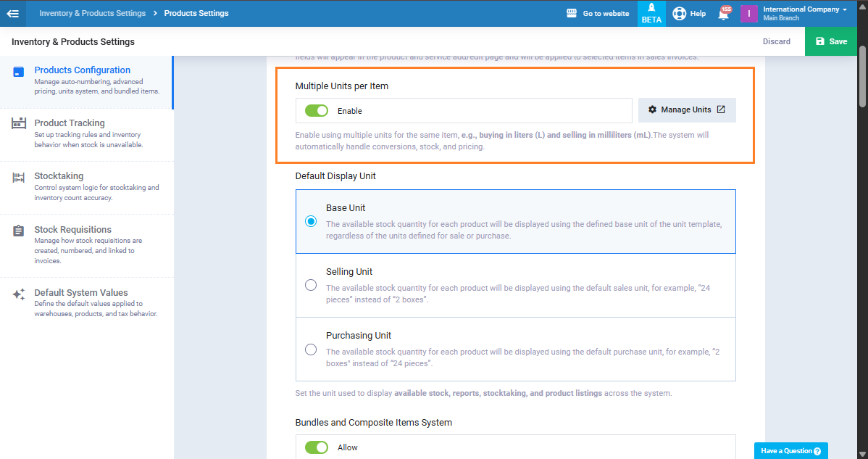This screenshot has height=459, width=868.
Task: Select the Purchasing Unit radio option
Action: [x=311, y=349]
